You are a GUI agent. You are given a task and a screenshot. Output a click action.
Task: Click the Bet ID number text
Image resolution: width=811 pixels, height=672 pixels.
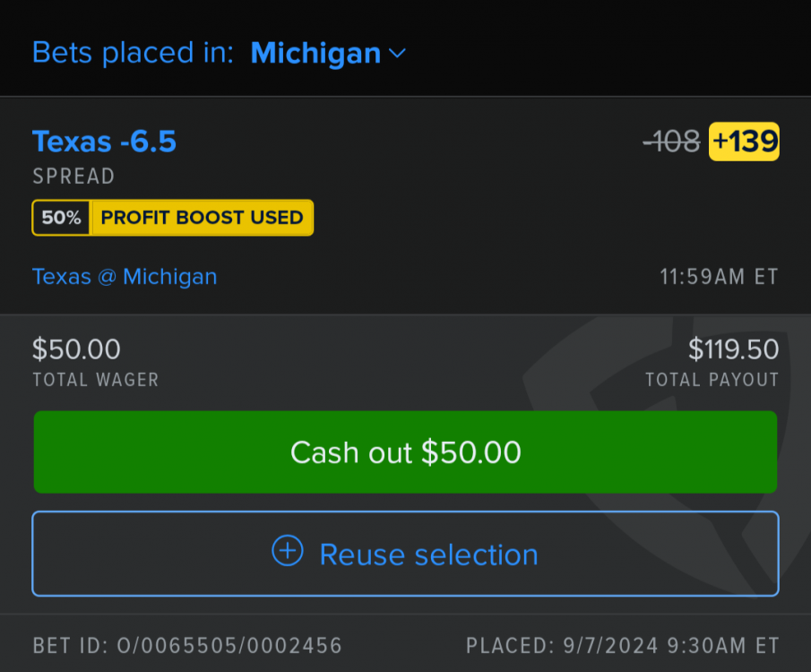pos(187,645)
